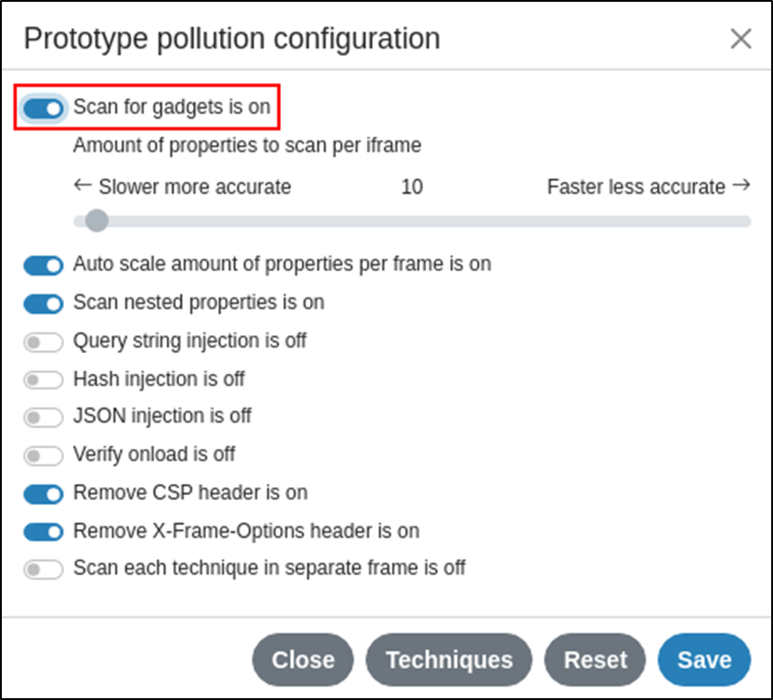Screen dimensions: 773x700
Task: Disable Scan nested properties
Action: [42, 304]
